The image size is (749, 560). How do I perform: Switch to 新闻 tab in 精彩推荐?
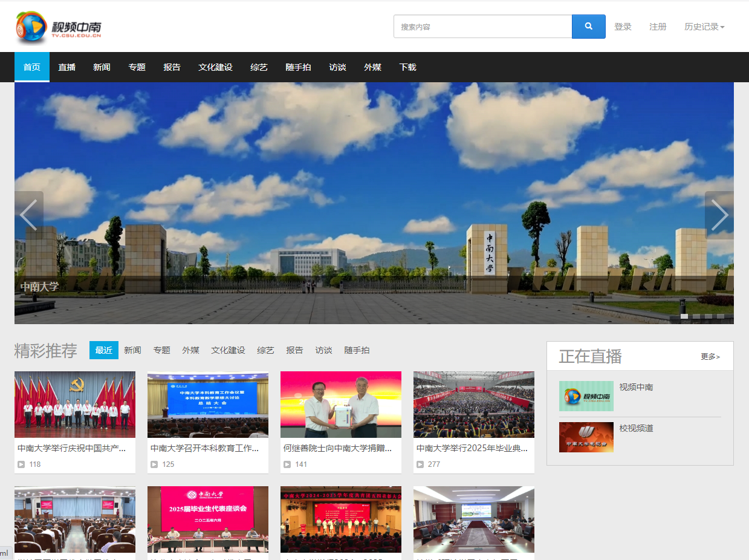coord(132,350)
